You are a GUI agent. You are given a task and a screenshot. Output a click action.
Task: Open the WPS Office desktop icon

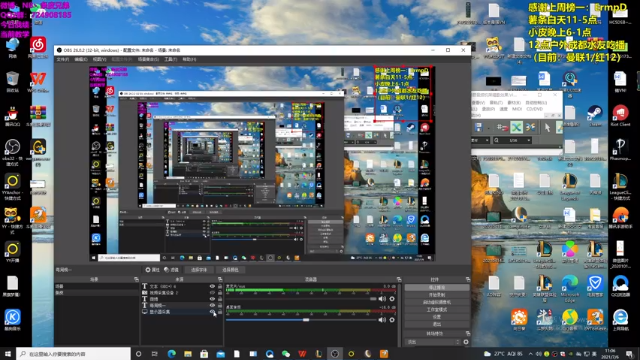coord(38,82)
